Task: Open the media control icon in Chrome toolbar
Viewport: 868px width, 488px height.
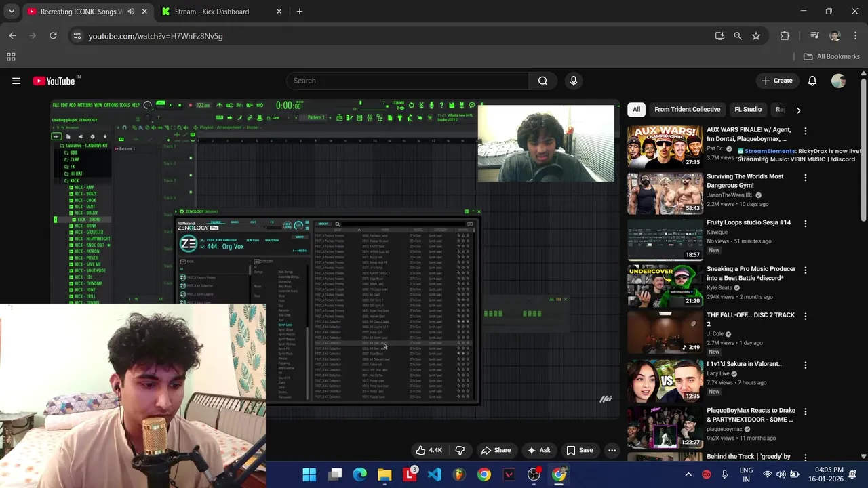Action: [815, 36]
